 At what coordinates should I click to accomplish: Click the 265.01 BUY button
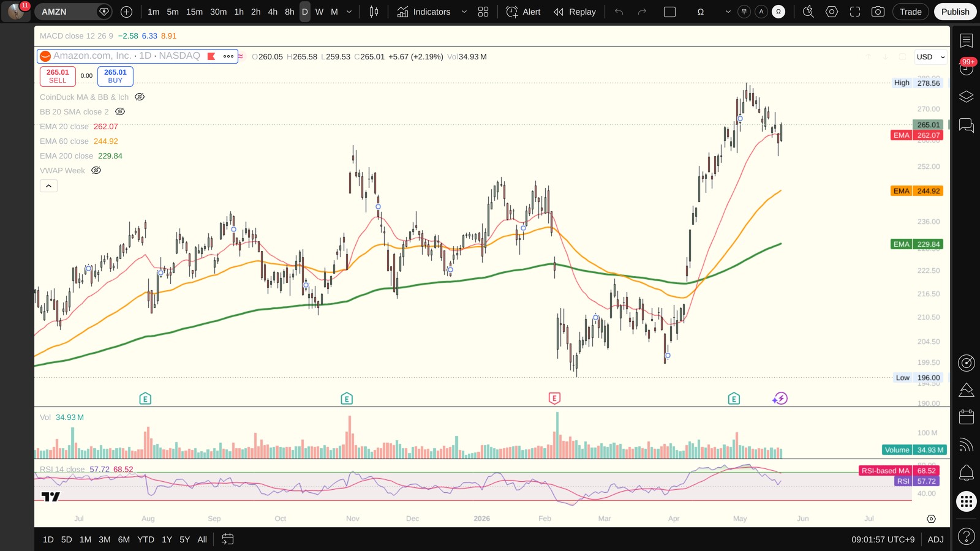click(x=115, y=76)
